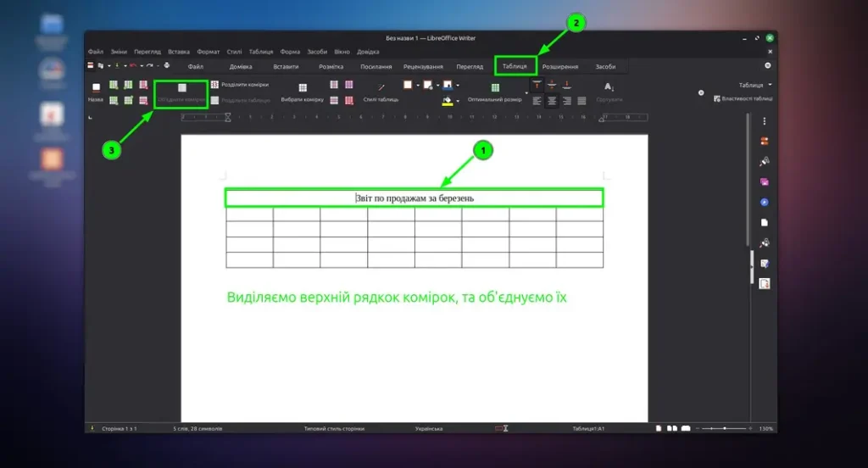Click the title cell 'Звіт по продажам за березень'

[414, 198]
